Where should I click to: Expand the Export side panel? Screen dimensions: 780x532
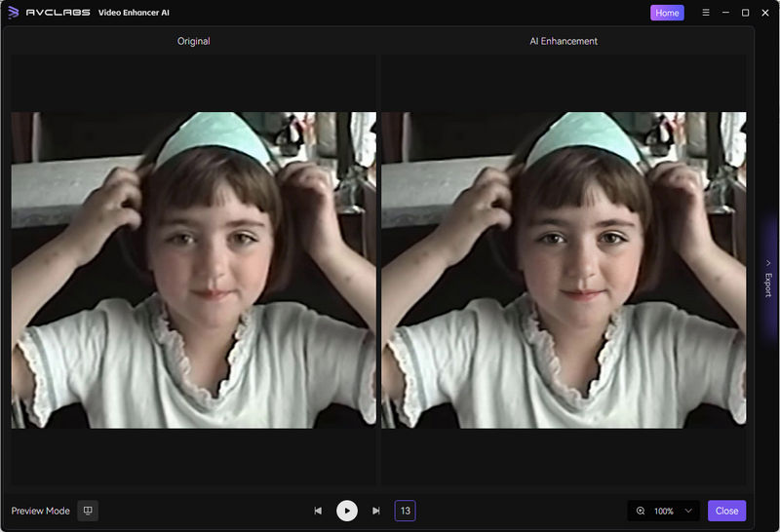pyautogui.click(x=768, y=279)
